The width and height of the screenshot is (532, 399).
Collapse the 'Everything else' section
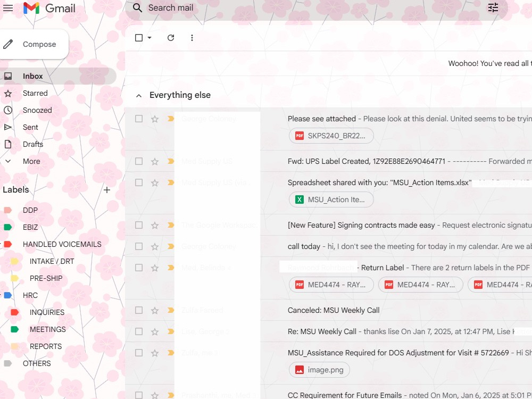(139, 96)
